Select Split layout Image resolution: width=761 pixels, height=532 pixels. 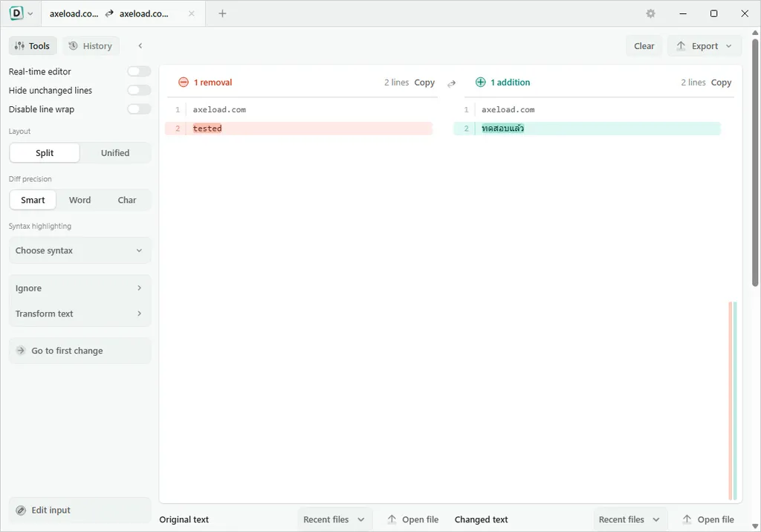click(45, 153)
